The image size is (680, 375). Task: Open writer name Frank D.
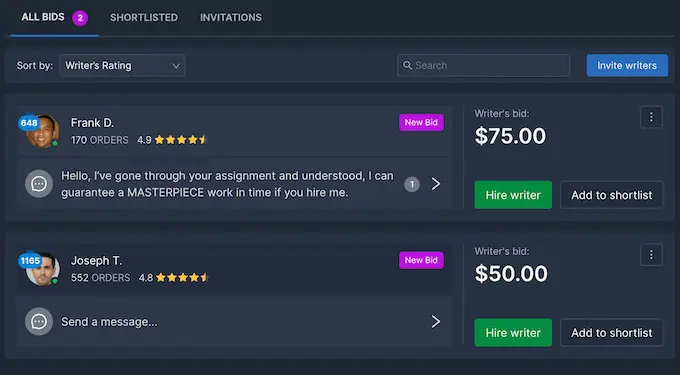(x=92, y=123)
